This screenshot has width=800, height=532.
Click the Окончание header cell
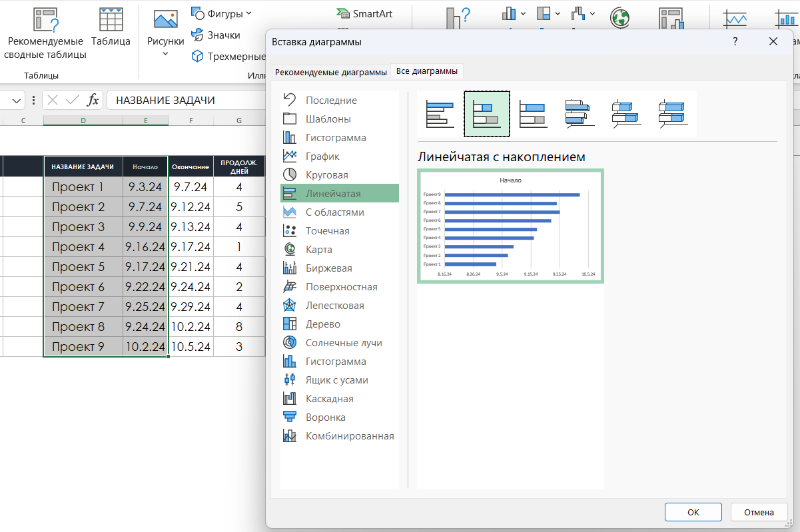[191, 166]
